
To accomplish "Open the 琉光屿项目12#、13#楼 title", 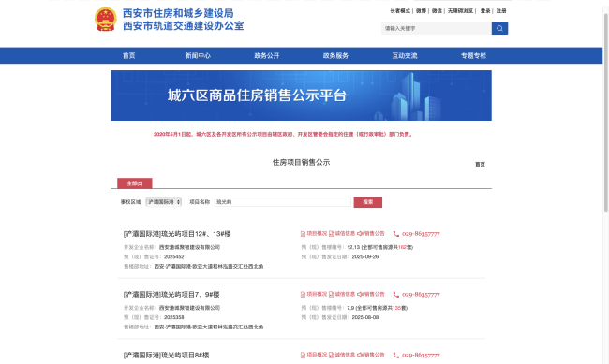I will point(177,234).
